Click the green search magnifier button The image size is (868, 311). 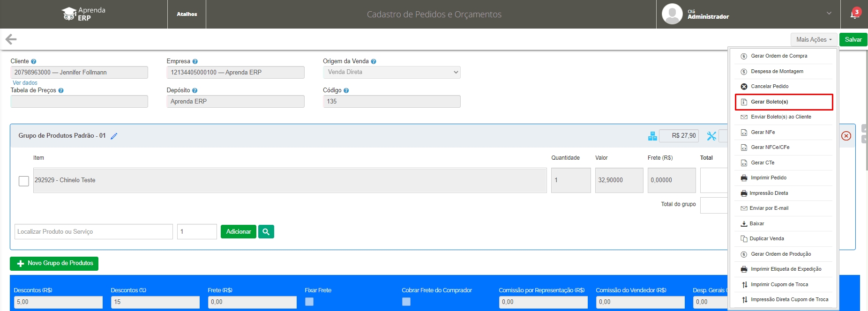click(266, 231)
